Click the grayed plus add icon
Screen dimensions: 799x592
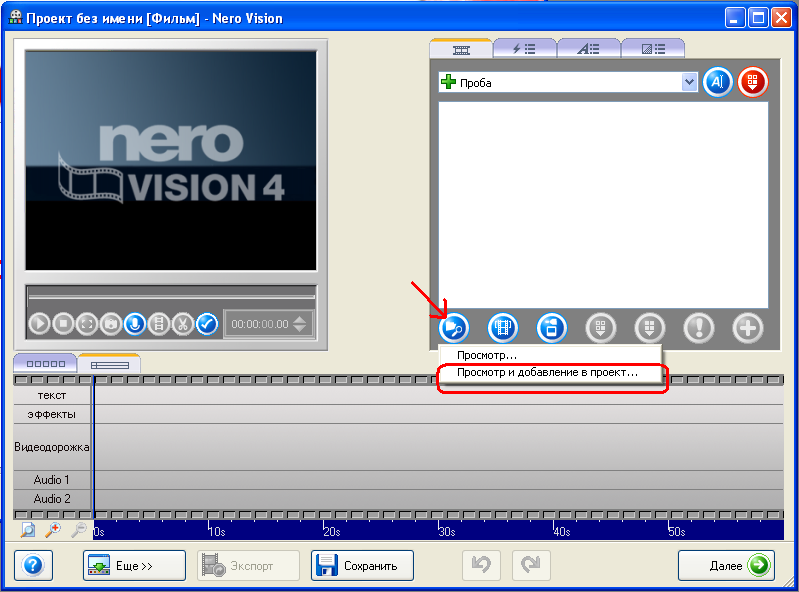click(x=748, y=328)
